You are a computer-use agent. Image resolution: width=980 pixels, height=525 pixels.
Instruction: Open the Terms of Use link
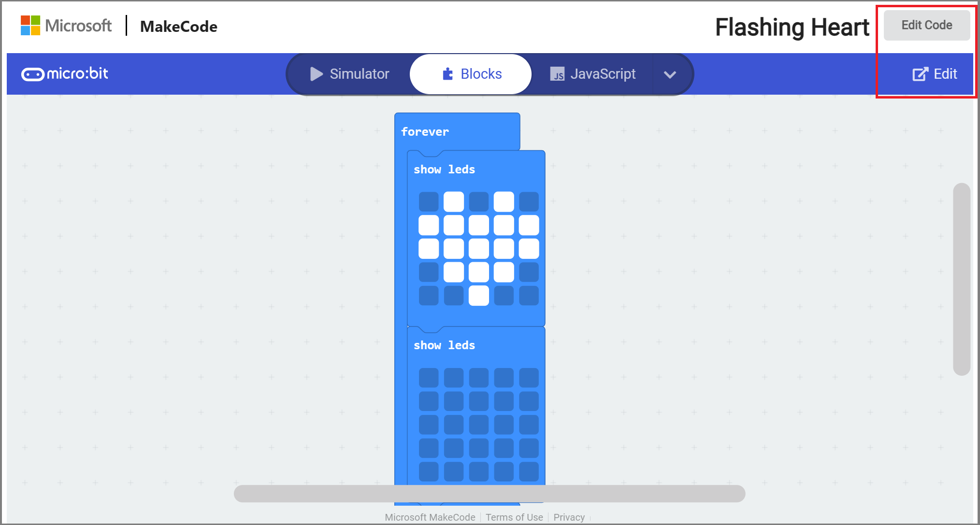point(514,517)
